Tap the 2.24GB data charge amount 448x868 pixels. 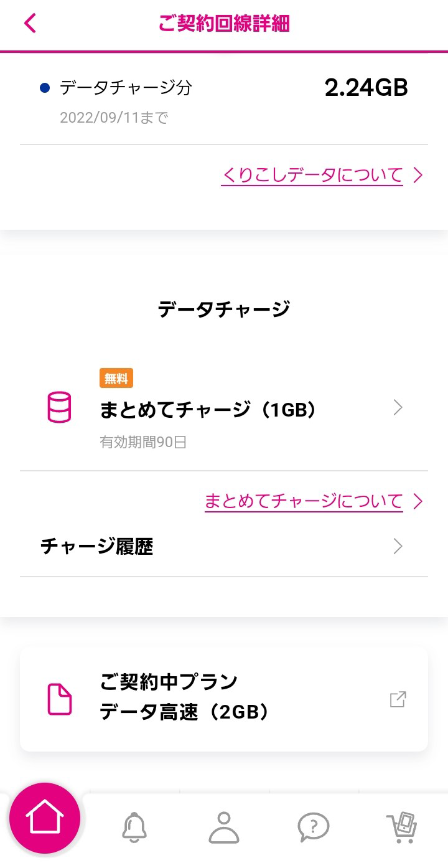[x=366, y=88]
